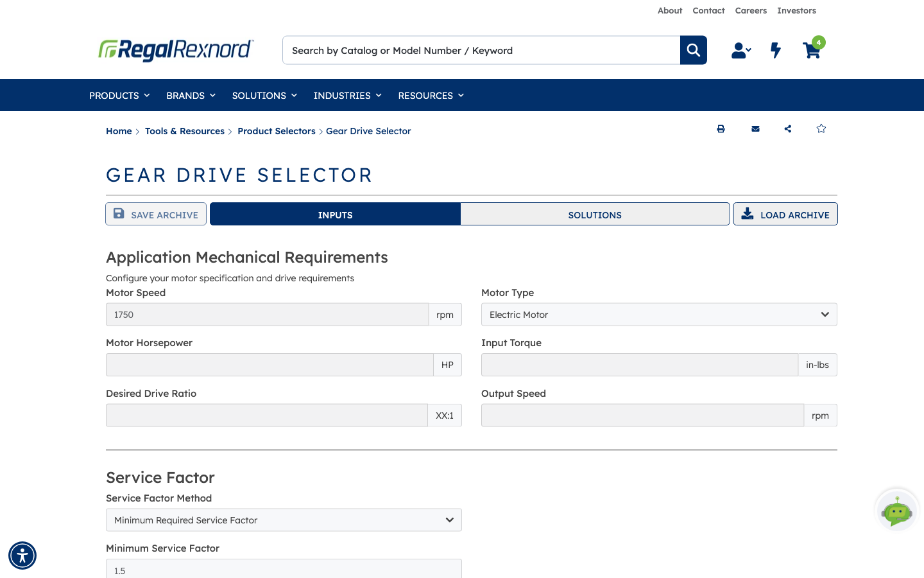Focus the catalog search box
This screenshot has width=924, height=578.
[x=481, y=50]
